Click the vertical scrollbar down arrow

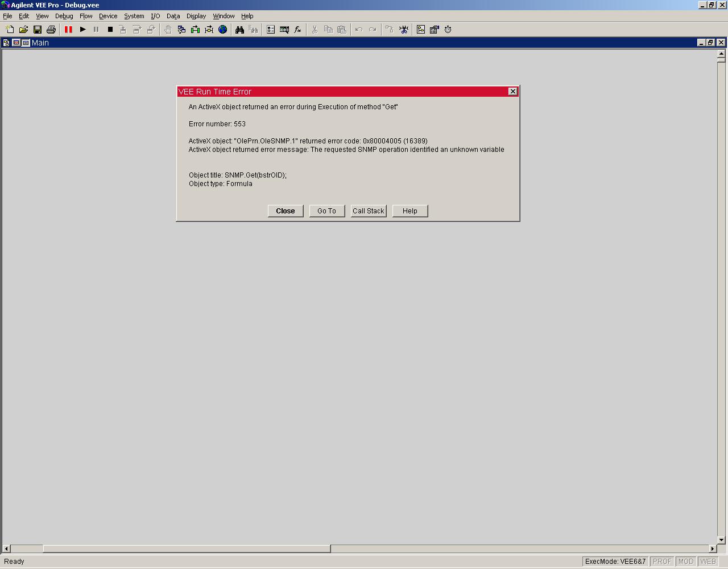[721, 540]
